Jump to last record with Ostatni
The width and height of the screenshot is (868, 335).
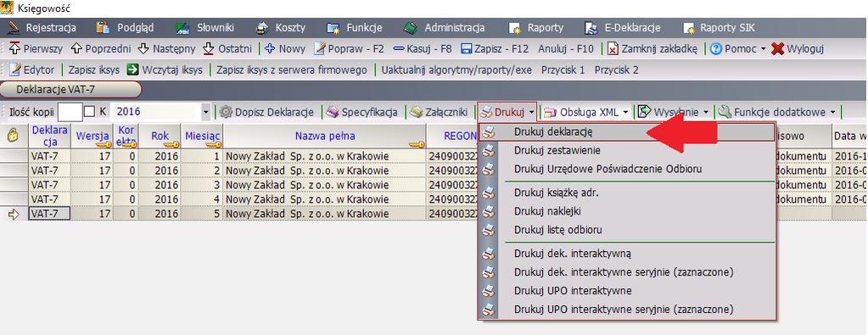[227, 48]
